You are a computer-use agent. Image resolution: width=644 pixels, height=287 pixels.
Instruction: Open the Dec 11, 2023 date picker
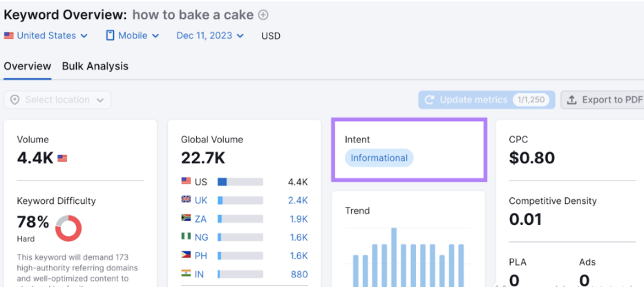pos(210,35)
